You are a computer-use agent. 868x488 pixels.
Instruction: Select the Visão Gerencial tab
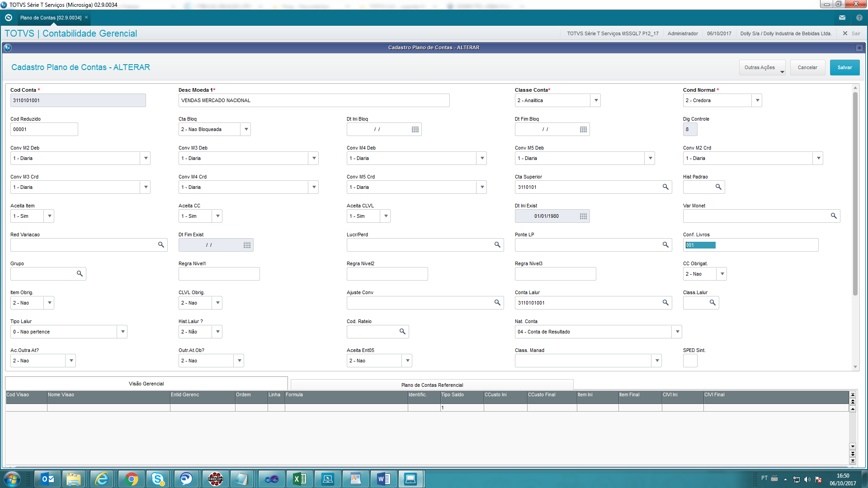coord(146,384)
